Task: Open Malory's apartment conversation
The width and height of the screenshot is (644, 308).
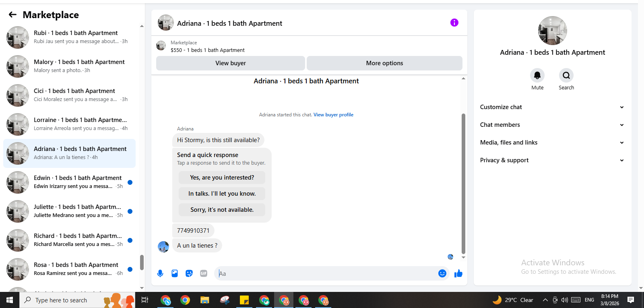Action: pyautogui.click(x=69, y=66)
